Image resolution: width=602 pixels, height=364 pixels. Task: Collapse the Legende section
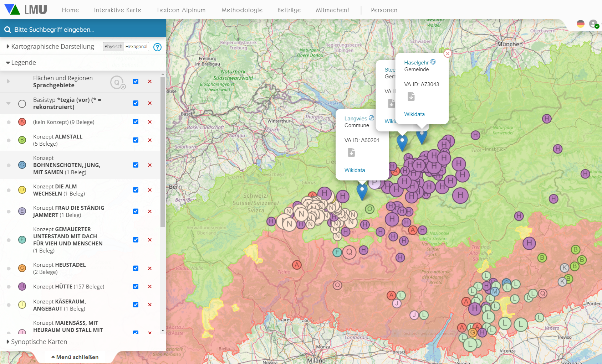coord(21,63)
